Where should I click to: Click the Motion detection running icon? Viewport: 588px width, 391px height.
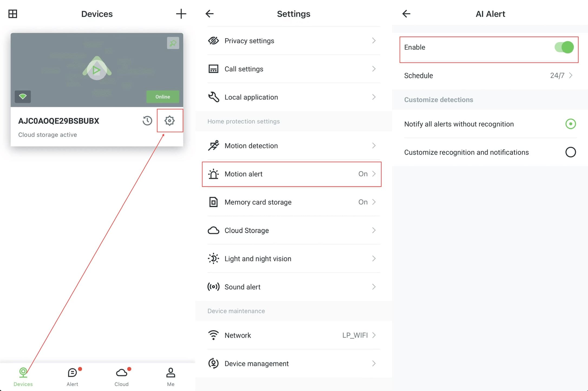[213, 146]
